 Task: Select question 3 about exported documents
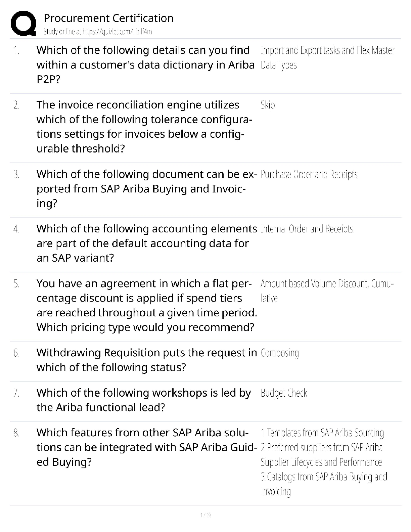click(146, 189)
